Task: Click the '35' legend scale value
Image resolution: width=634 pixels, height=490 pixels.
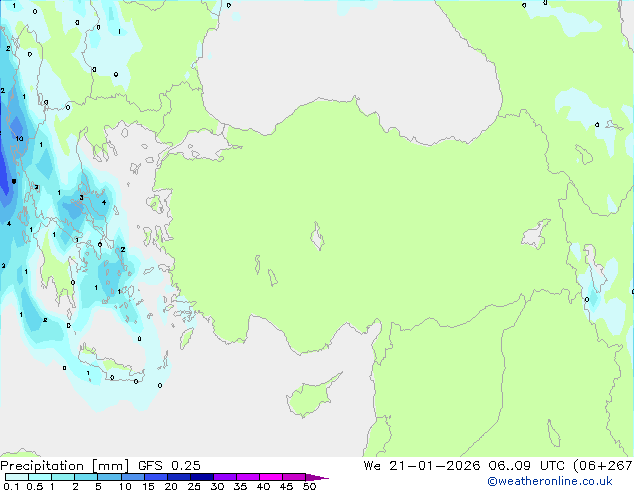Action: [x=240, y=486]
